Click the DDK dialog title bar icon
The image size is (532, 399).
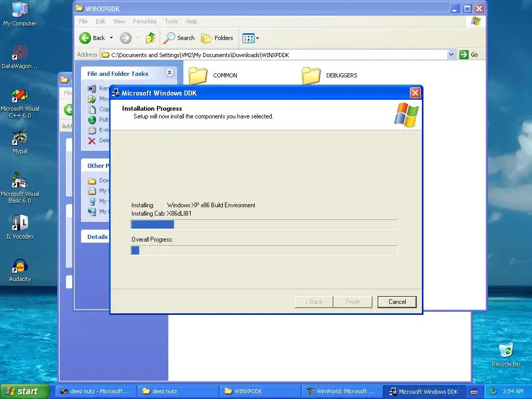(116, 92)
